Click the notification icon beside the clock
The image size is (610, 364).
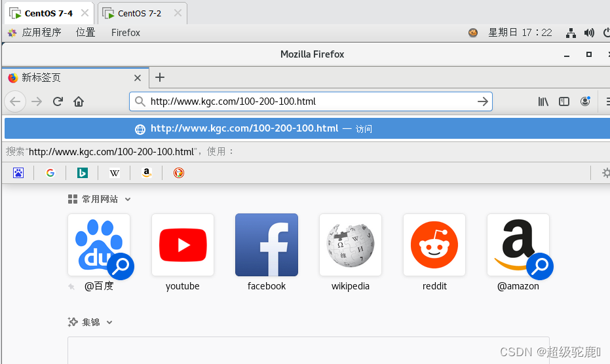tap(473, 33)
